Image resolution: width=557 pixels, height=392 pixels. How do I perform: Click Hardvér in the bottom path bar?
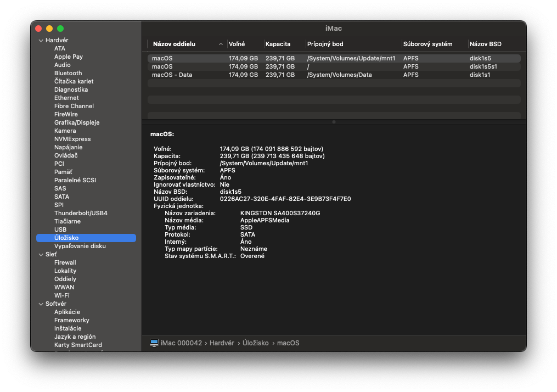coord(222,343)
